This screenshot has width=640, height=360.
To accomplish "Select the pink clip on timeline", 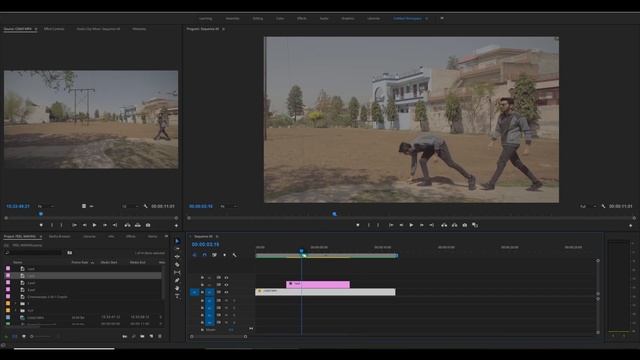I will tap(318, 284).
